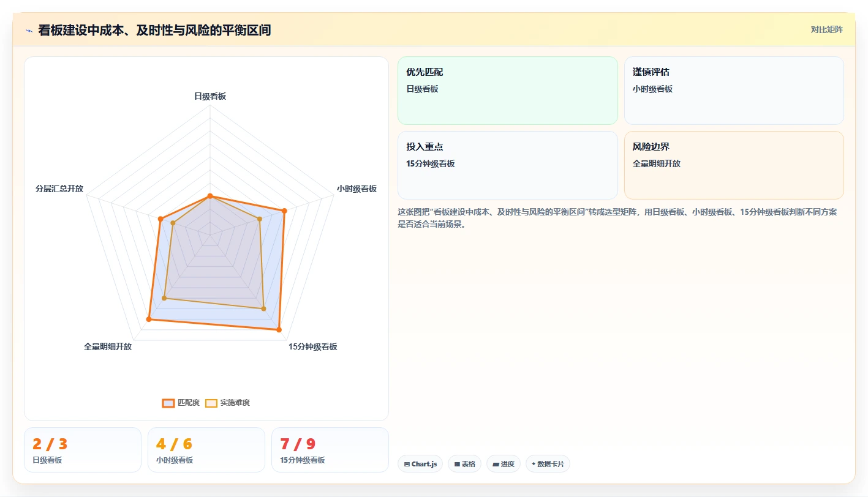The image size is (868, 497).
Task: Click the 4 / 6 stat card
Action: tap(206, 450)
